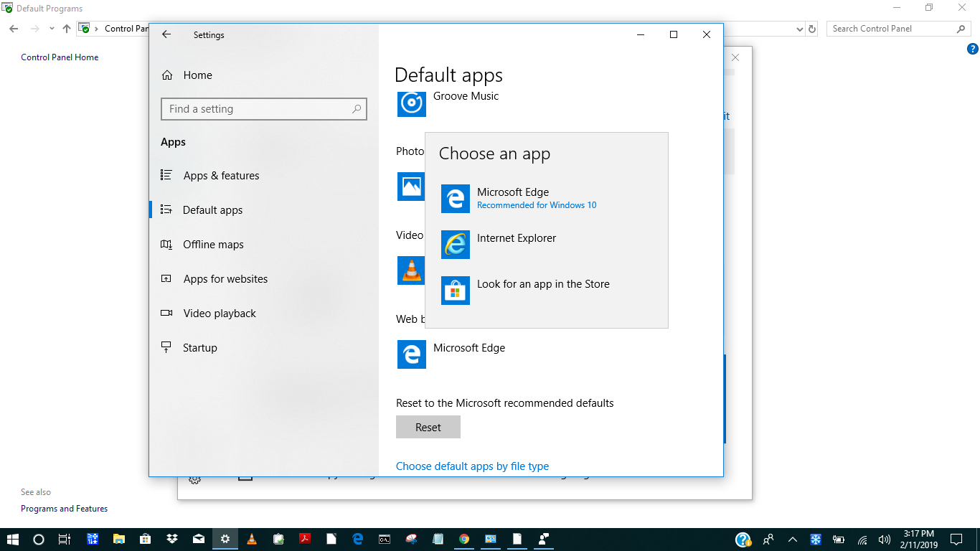Click the Get Help tray icon
Viewport: 980px width, 551px height.
pyautogui.click(x=743, y=540)
